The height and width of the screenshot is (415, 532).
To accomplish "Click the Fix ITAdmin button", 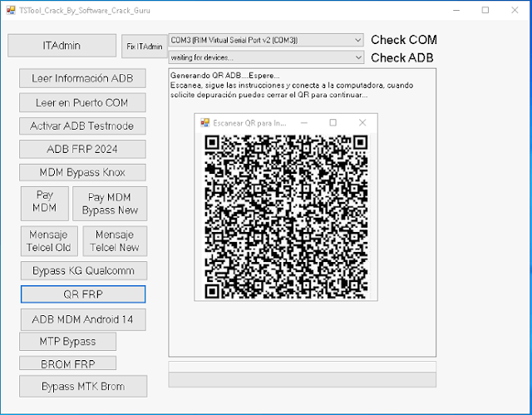I will [x=145, y=47].
